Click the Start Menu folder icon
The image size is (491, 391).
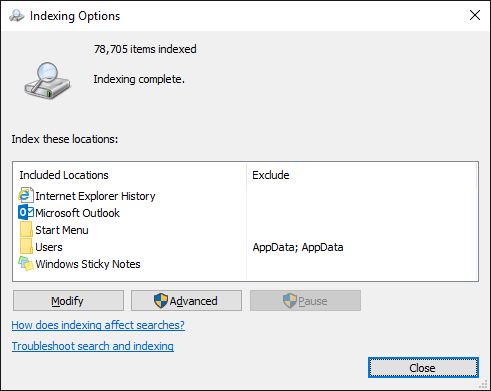coord(26,230)
